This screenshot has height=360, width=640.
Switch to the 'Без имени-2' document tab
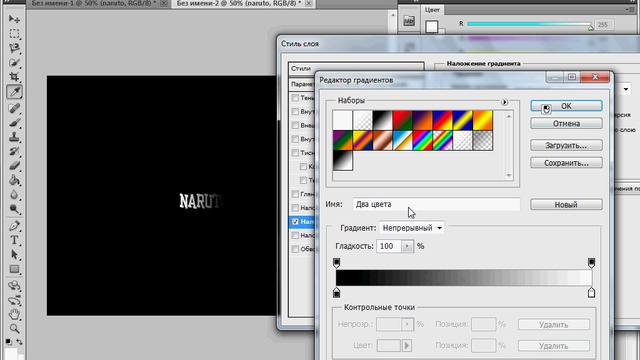[239, 4]
